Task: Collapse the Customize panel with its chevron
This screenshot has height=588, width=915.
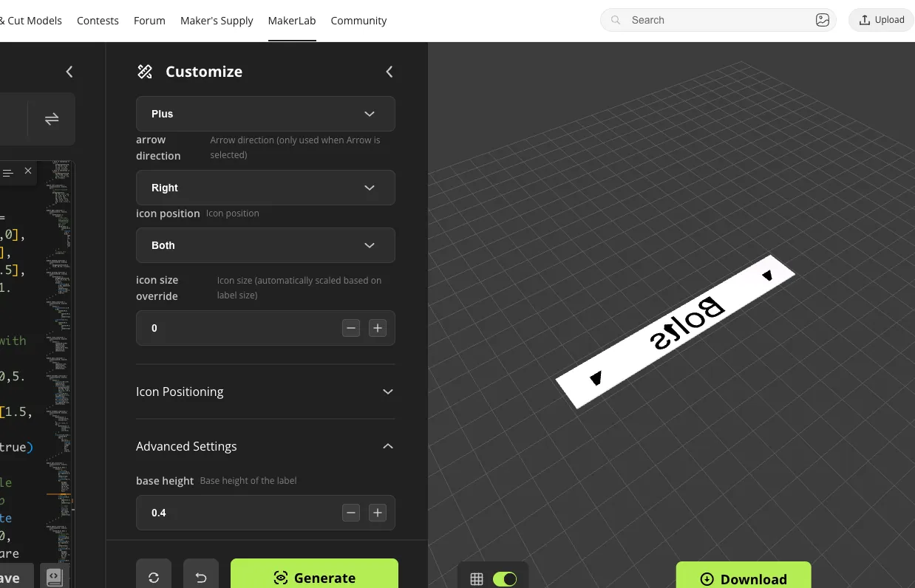Action: 390,72
